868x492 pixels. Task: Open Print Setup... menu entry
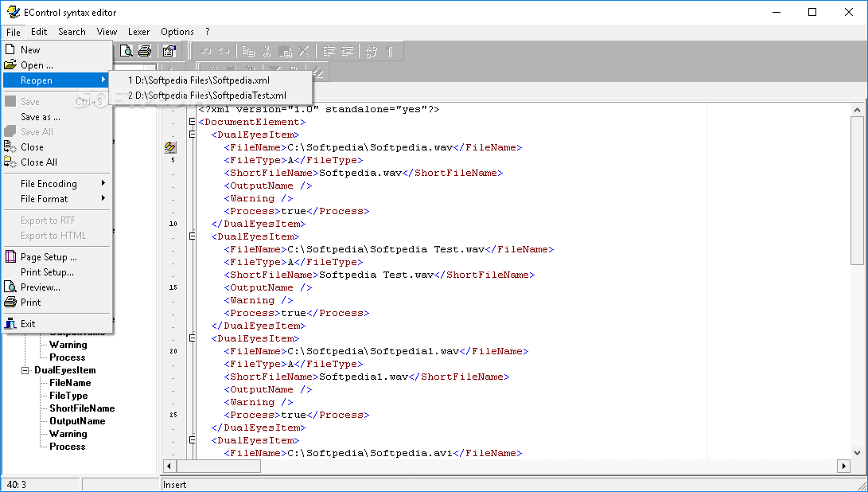click(57, 272)
